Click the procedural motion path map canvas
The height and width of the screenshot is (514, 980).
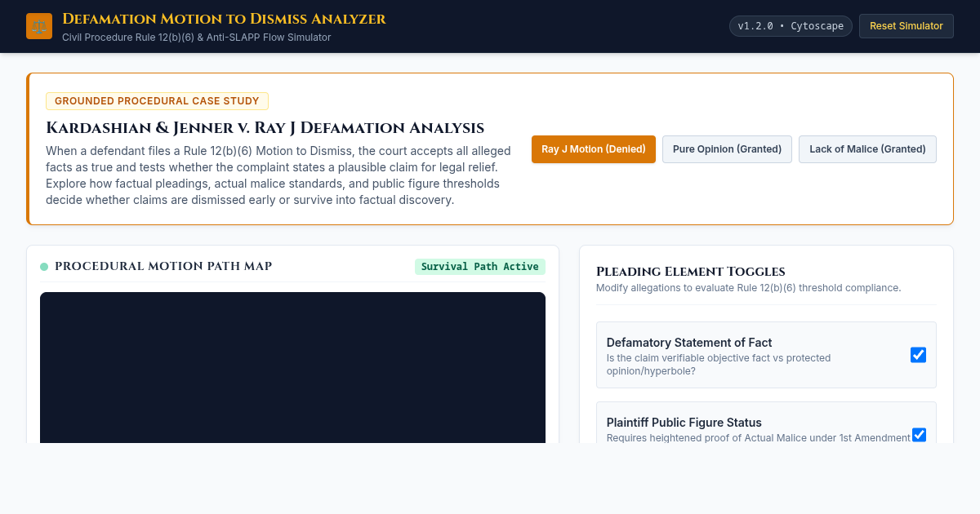click(x=292, y=367)
